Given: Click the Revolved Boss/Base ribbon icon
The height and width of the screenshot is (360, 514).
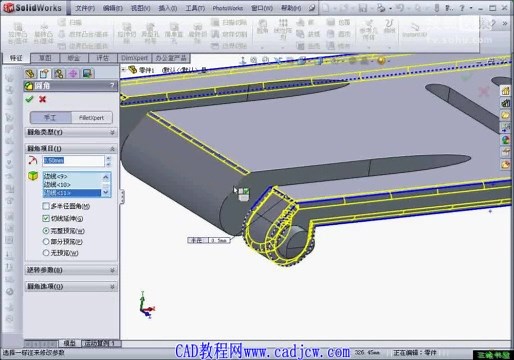Looking at the screenshot, I should coord(44,33).
